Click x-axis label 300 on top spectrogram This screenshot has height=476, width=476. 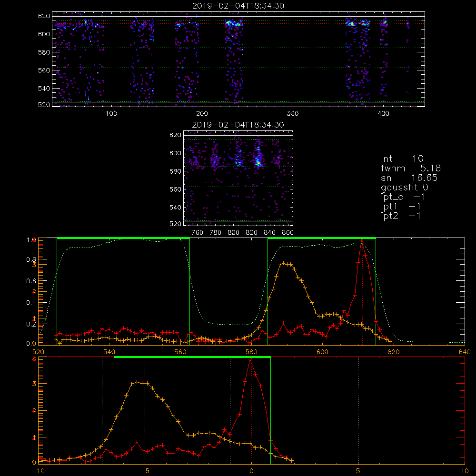[x=293, y=114]
